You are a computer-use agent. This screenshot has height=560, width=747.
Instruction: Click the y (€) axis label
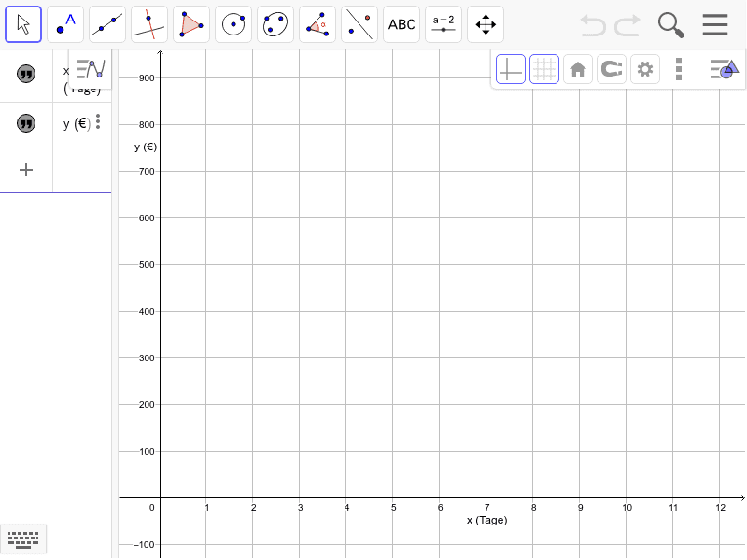pyautogui.click(x=146, y=147)
